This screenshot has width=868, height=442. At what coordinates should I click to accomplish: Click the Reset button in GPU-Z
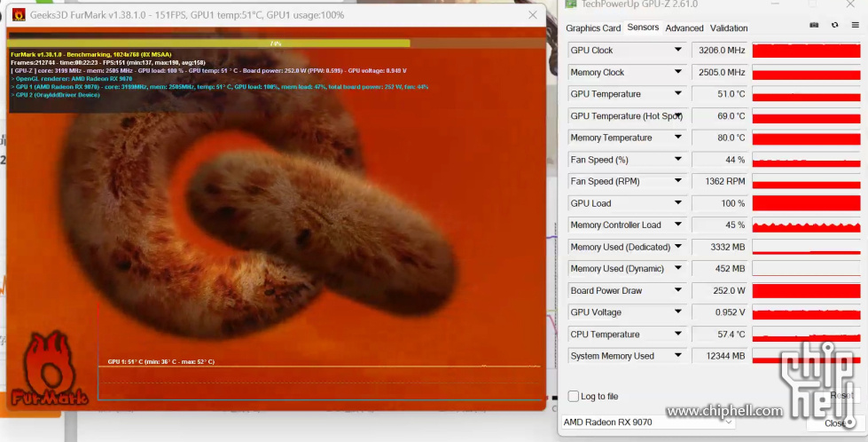(841, 396)
